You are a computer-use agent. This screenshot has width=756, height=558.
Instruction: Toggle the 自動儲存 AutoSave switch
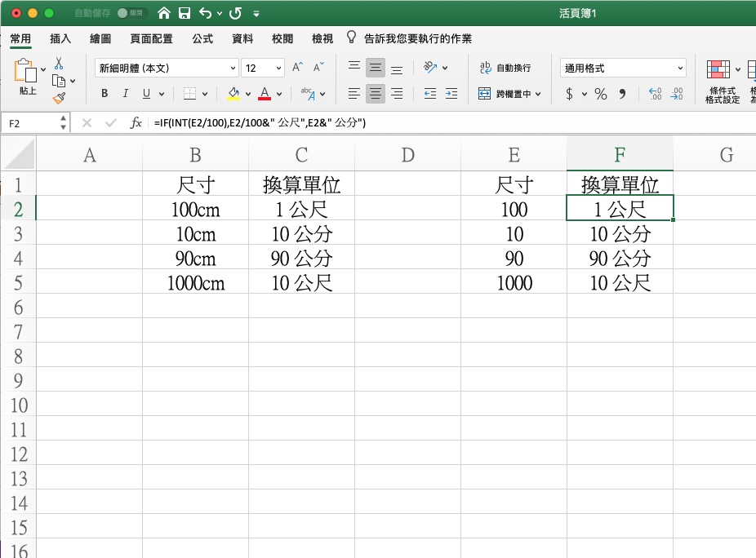point(131,13)
